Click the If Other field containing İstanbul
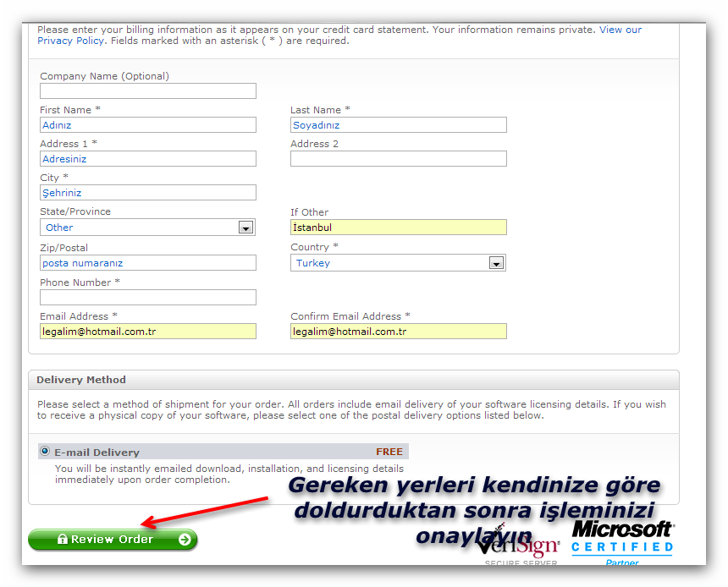Viewport: 728px width, 587px height. pyautogui.click(x=398, y=228)
